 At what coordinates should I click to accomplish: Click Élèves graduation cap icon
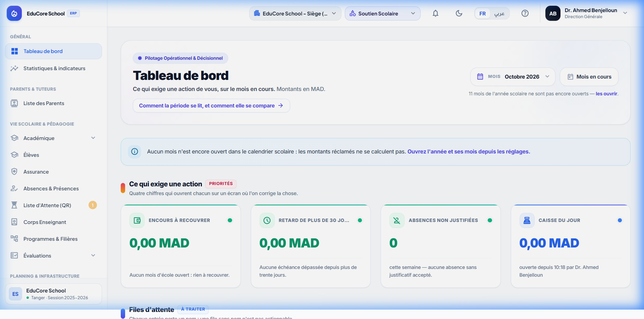point(14,155)
